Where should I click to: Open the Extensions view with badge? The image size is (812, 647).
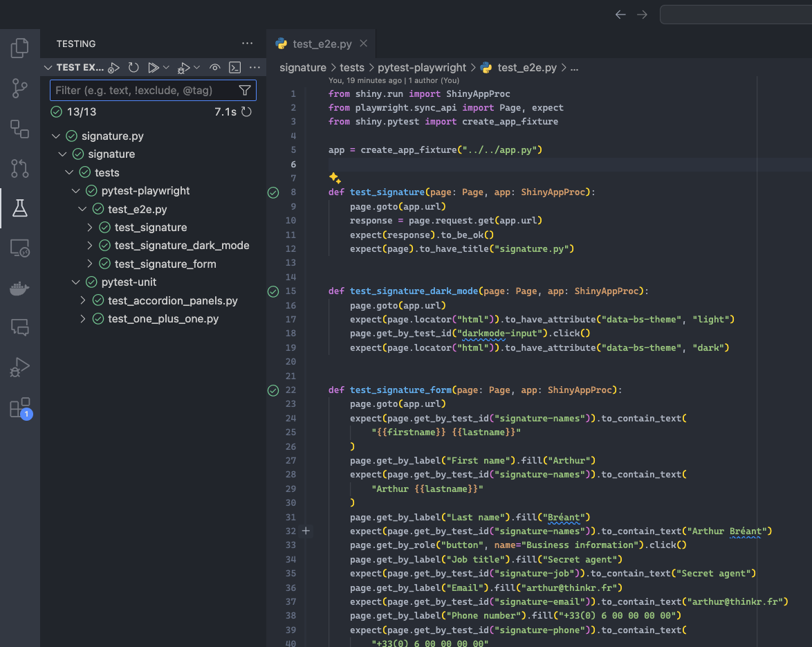[x=21, y=408]
